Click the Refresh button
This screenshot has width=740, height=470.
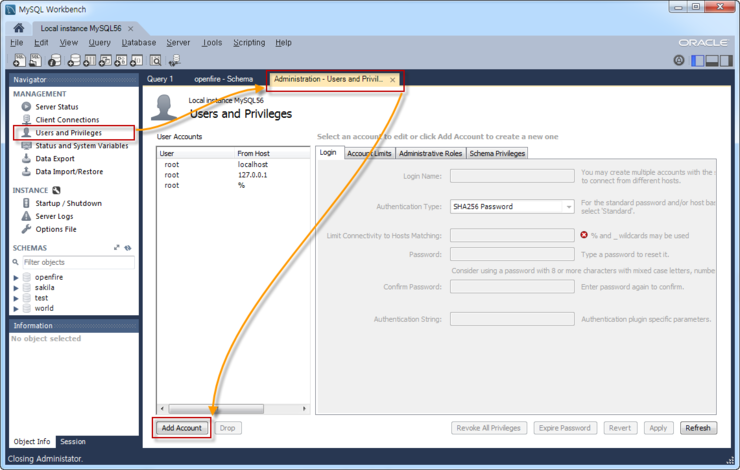pos(698,428)
